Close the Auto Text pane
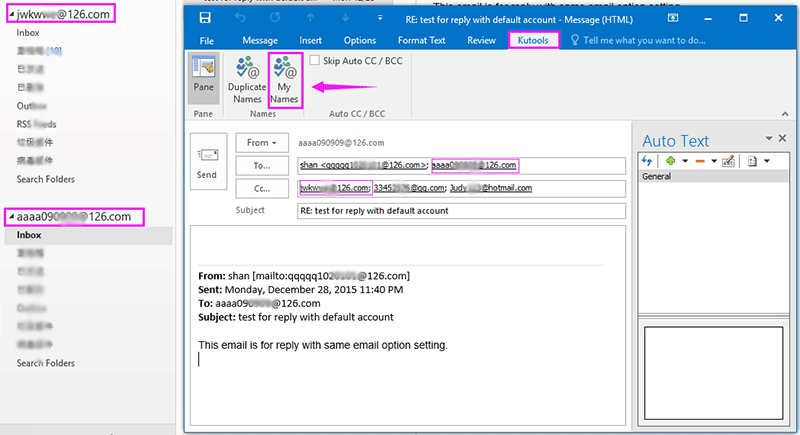The image size is (800, 435). [783, 138]
